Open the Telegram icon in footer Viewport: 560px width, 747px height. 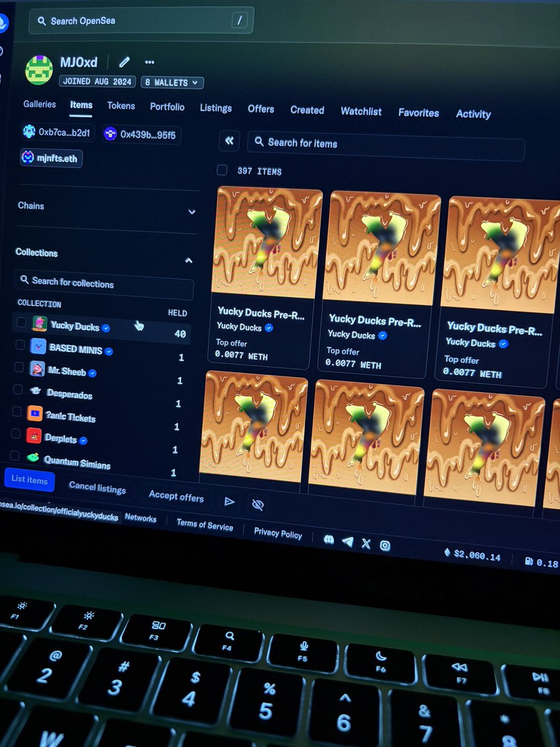point(347,542)
